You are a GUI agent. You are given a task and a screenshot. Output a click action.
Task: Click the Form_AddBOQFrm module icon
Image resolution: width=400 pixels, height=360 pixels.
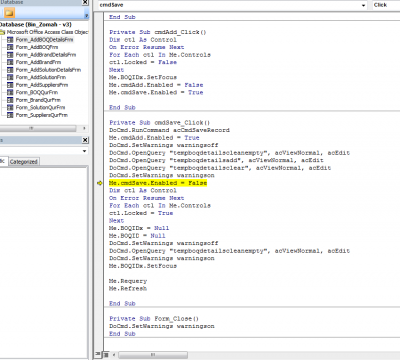(10, 47)
